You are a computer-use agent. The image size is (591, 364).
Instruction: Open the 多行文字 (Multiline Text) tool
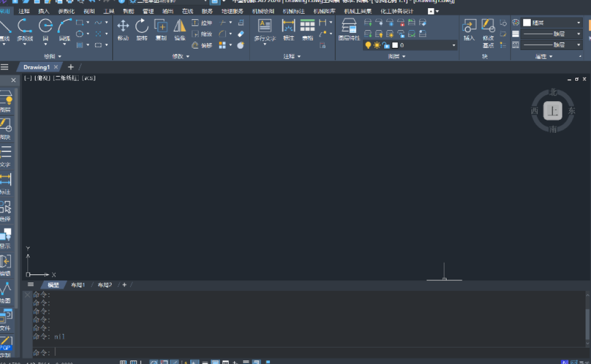coord(265,31)
